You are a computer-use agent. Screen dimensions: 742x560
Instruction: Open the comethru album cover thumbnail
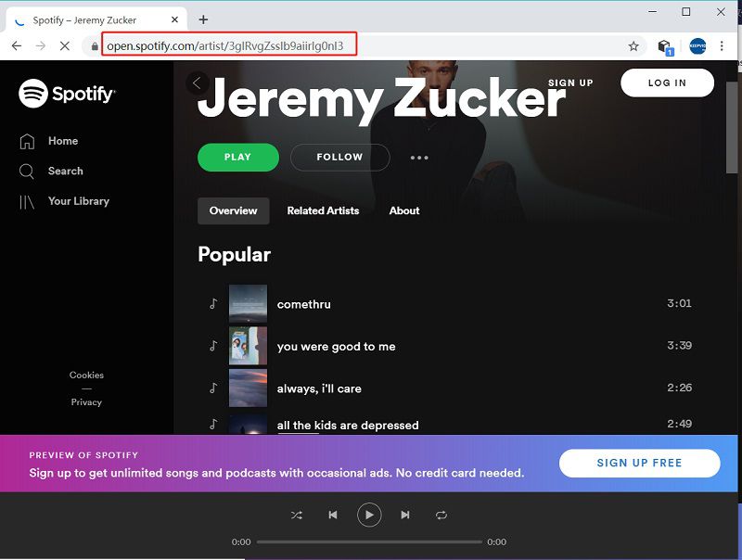(x=248, y=303)
